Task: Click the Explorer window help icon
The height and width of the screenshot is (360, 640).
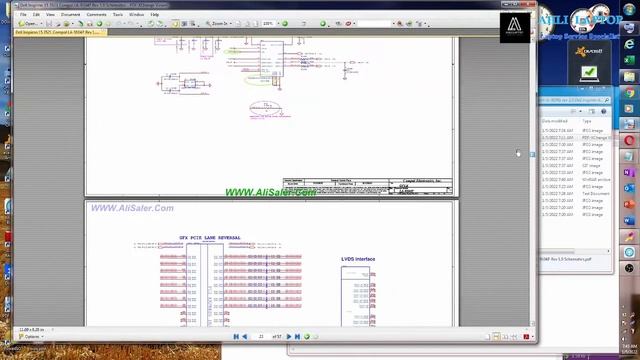Action: pyautogui.click(x=604, y=111)
